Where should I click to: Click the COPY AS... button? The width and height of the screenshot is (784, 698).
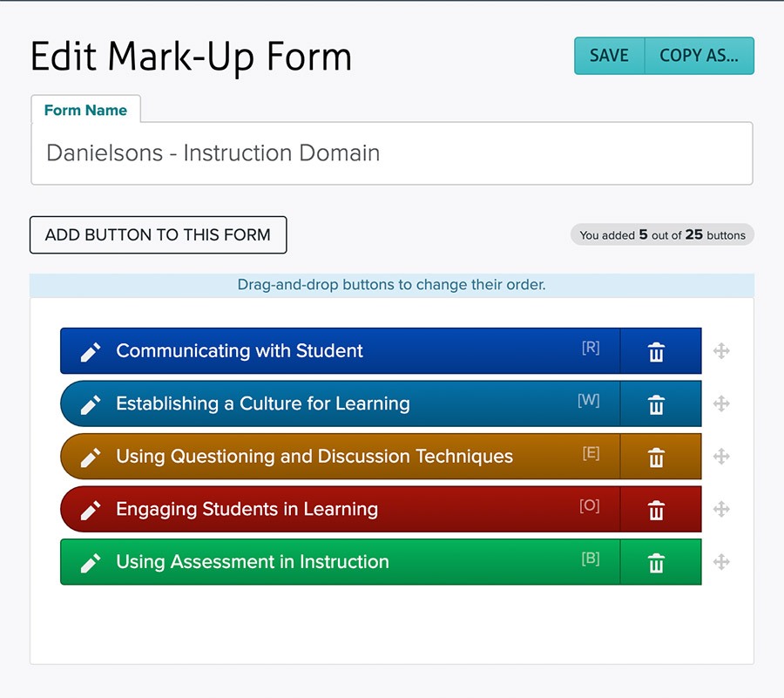point(699,56)
